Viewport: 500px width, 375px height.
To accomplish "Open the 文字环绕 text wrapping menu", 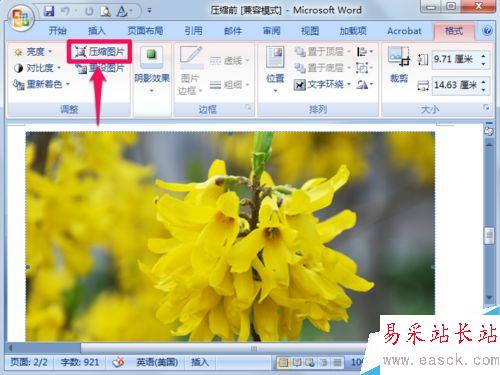I will tap(322, 84).
